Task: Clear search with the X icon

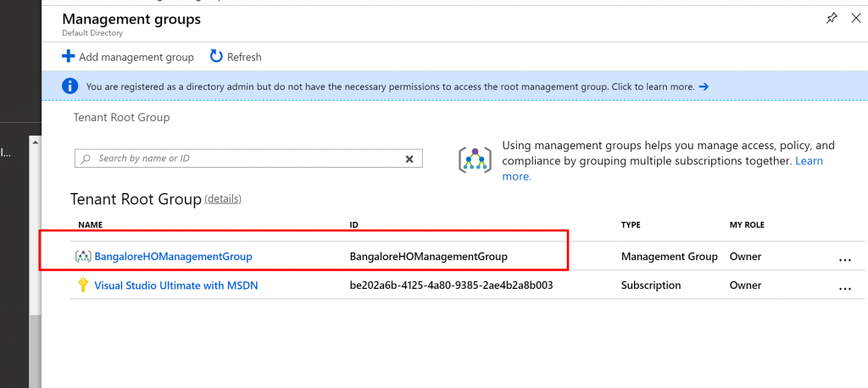Action: [x=409, y=158]
